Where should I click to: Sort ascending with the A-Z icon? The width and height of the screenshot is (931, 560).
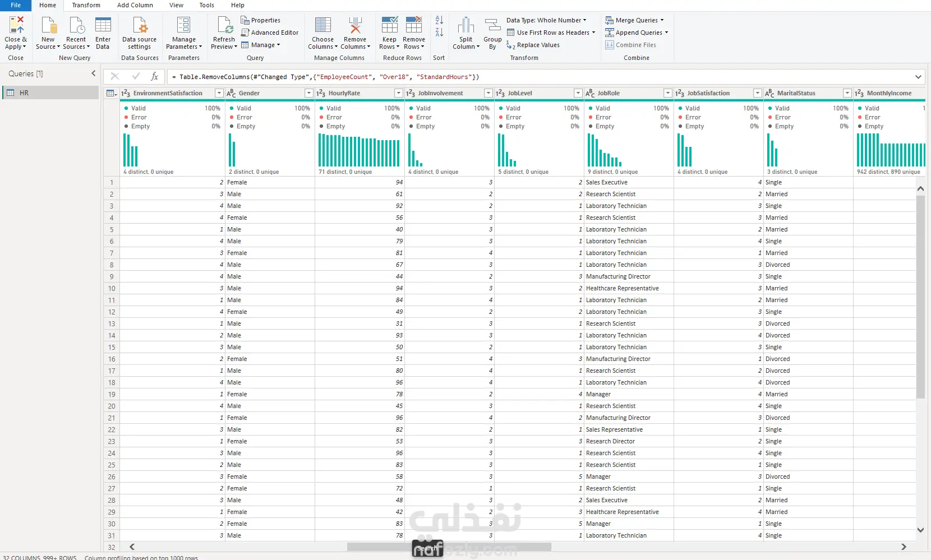[439, 20]
